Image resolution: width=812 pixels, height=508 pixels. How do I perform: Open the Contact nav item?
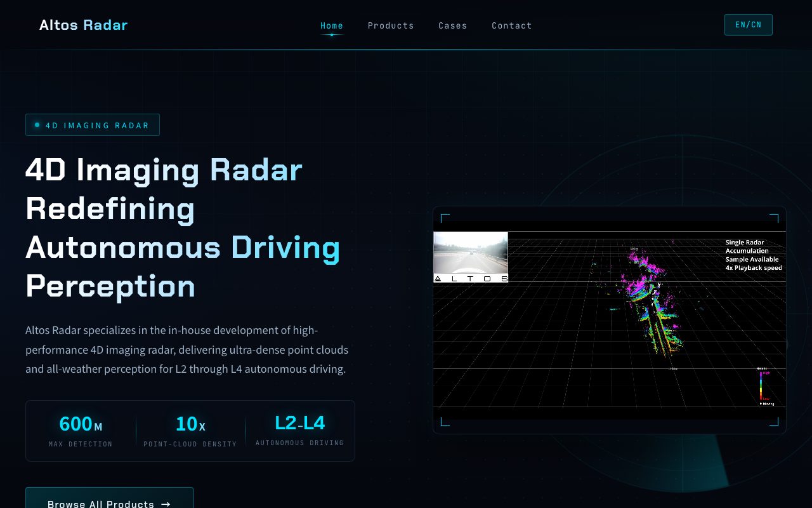512,25
